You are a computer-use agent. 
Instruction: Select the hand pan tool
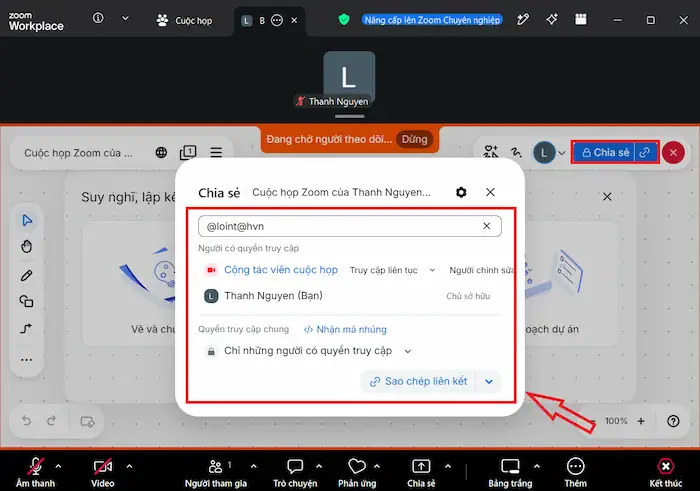(x=27, y=247)
